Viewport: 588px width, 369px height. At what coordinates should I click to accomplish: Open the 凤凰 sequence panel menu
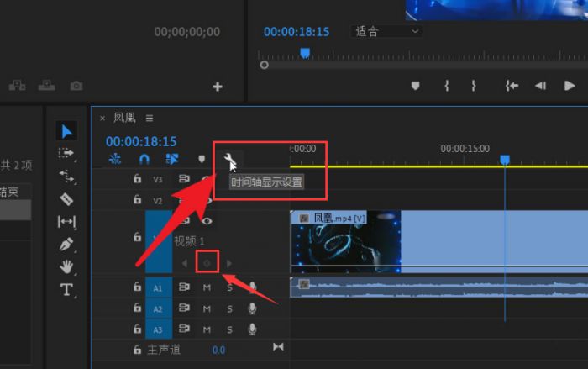150,118
